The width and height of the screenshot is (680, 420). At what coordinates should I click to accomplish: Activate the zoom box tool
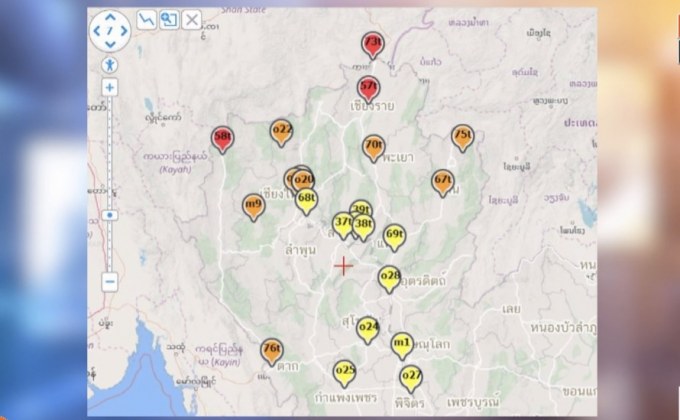[x=168, y=20]
